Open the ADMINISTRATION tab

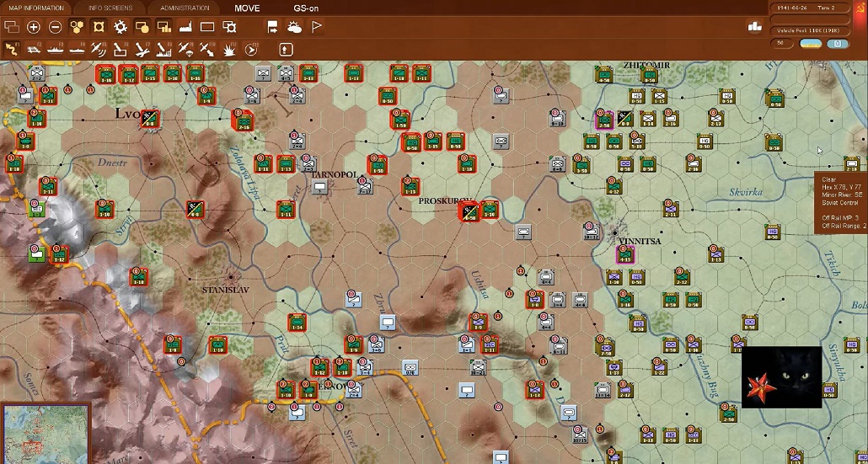[x=185, y=8]
